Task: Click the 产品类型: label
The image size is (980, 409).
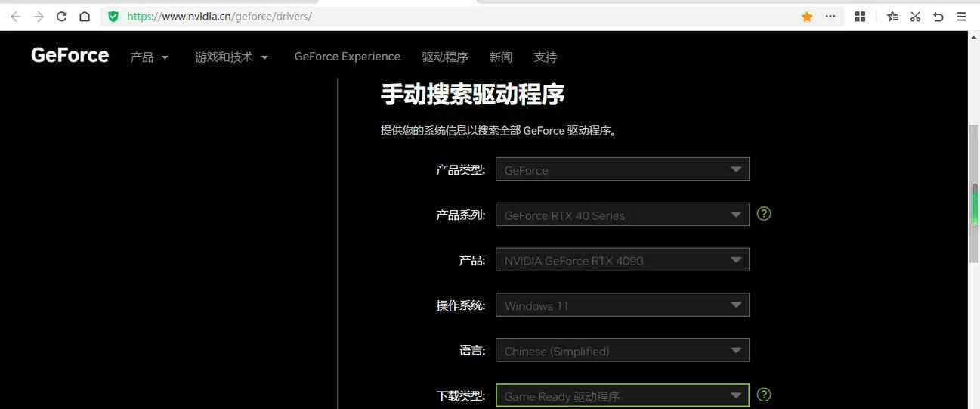Action: pos(461,169)
